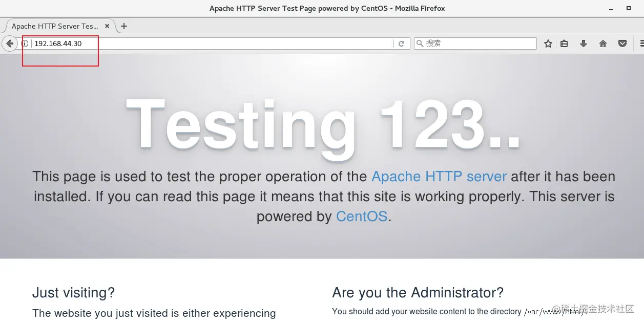Show your bookmarks list
The width and height of the screenshot is (644, 324).
(564, 44)
